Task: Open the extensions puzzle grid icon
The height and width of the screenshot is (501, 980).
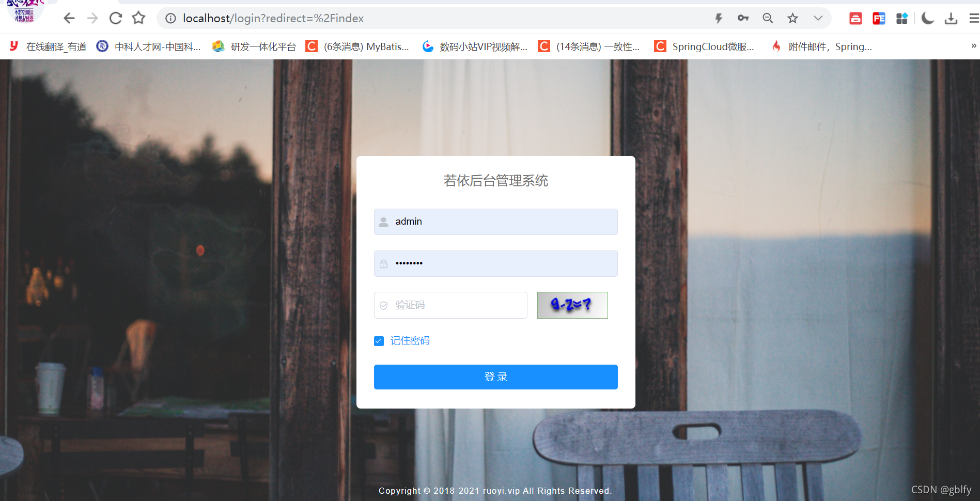Action: tap(902, 18)
